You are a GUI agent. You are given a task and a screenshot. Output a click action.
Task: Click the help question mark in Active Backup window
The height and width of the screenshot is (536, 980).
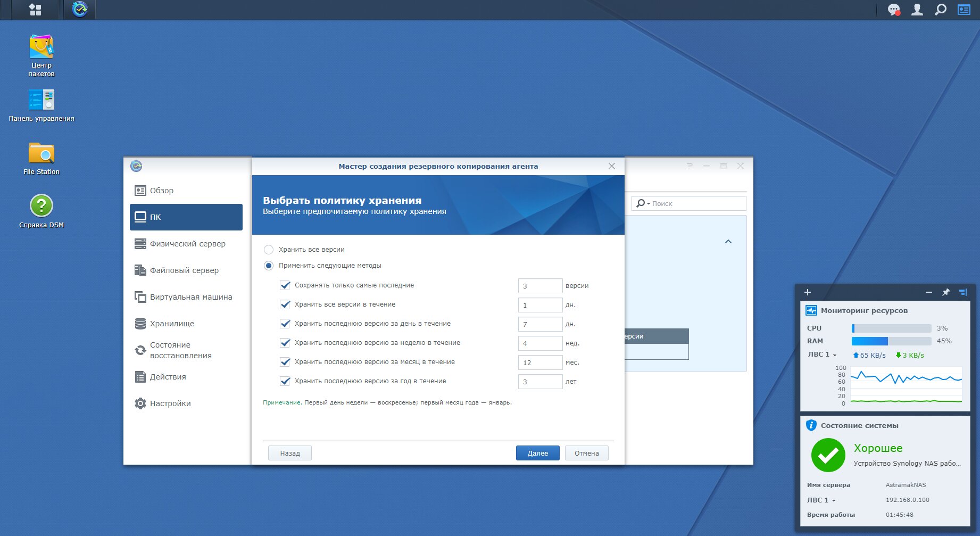pyautogui.click(x=690, y=166)
